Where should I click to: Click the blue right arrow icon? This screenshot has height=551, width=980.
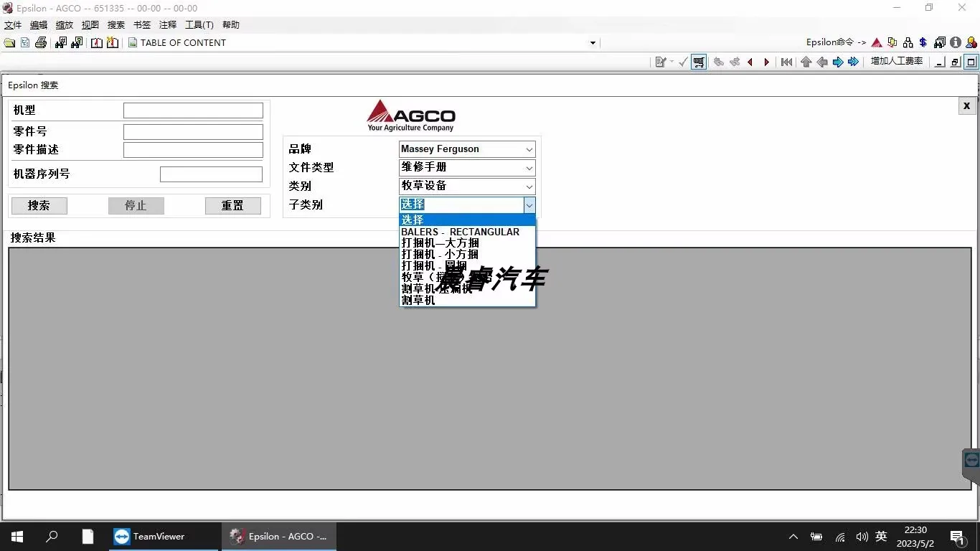(838, 62)
